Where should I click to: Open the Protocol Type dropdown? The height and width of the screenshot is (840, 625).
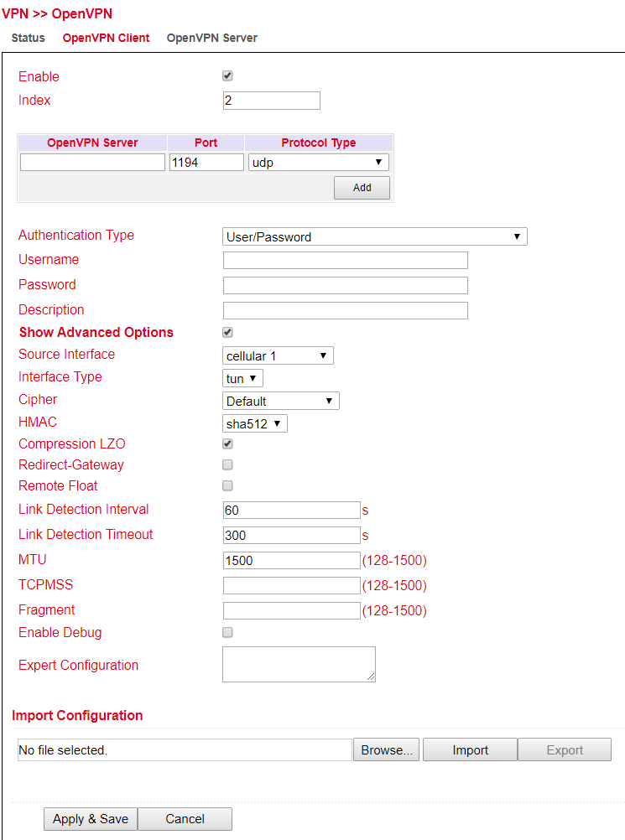click(318, 163)
